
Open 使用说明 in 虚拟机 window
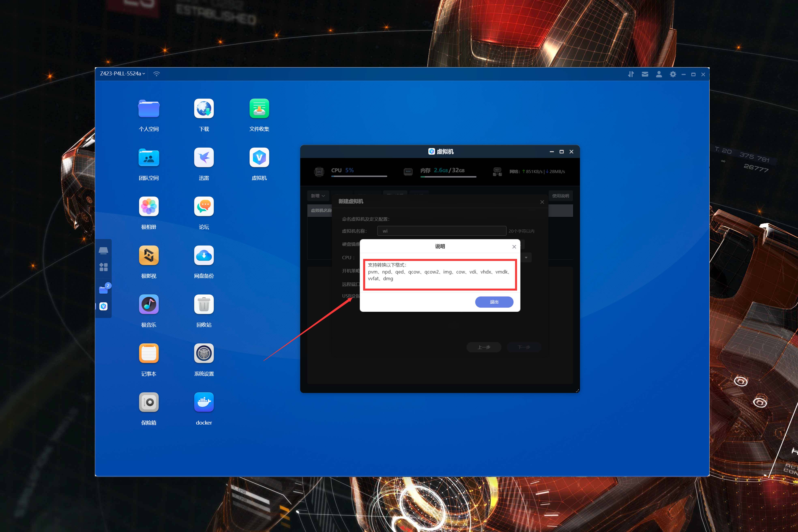pyautogui.click(x=561, y=196)
